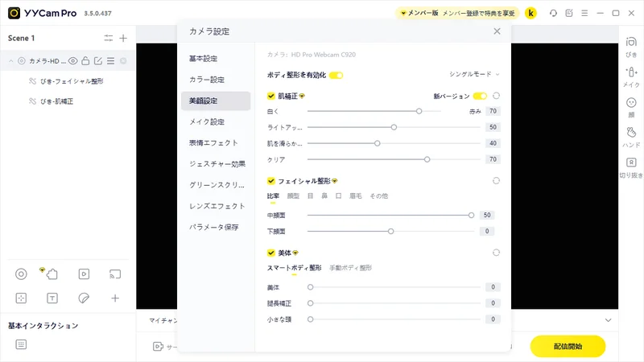Click the クリア slider handle
The image size is (644, 362).
pos(427,159)
